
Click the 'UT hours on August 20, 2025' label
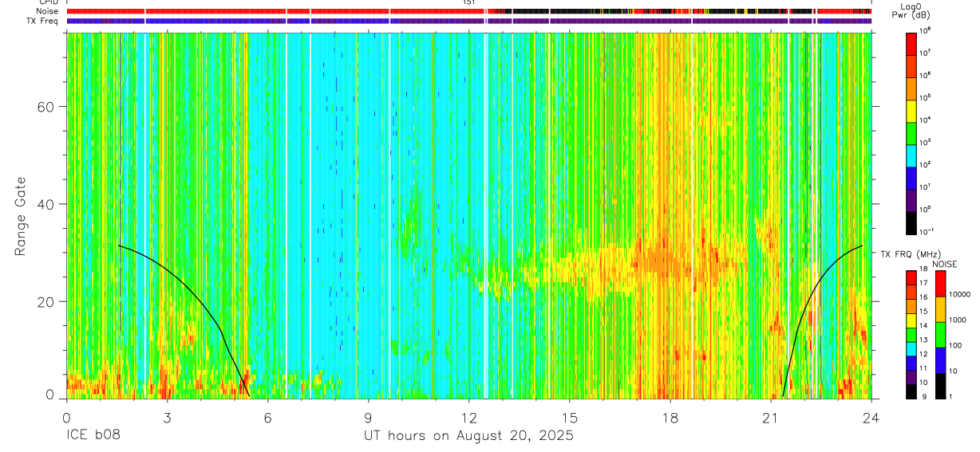(468, 437)
